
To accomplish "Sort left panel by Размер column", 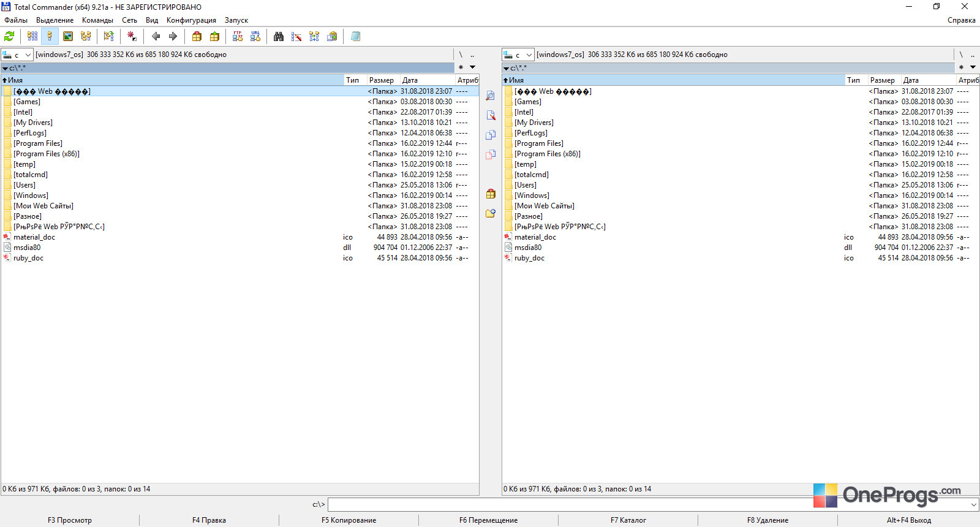I will pyautogui.click(x=383, y=80).
